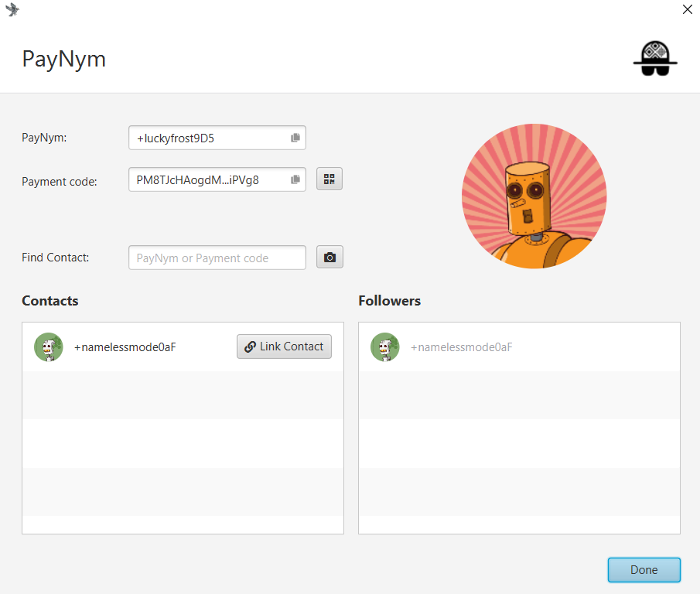
Task: Click the Sparrow bird icon in the title bar
Action: (12, 10)
